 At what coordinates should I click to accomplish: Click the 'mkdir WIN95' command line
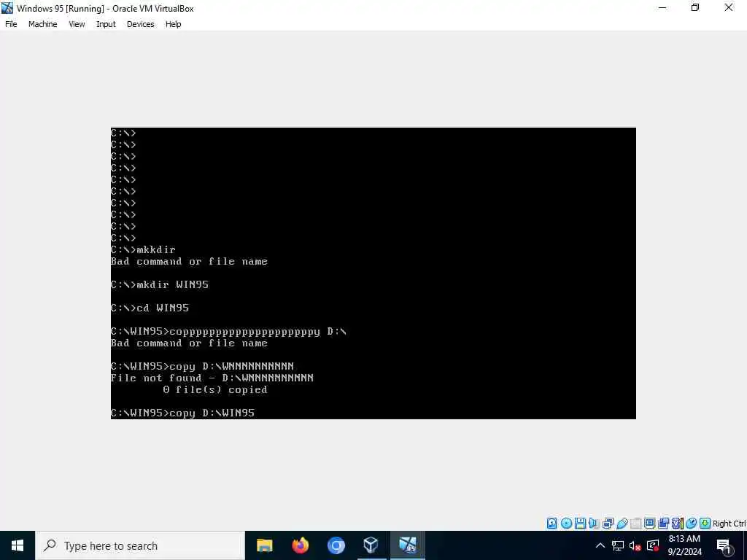[x=160, y=284]
